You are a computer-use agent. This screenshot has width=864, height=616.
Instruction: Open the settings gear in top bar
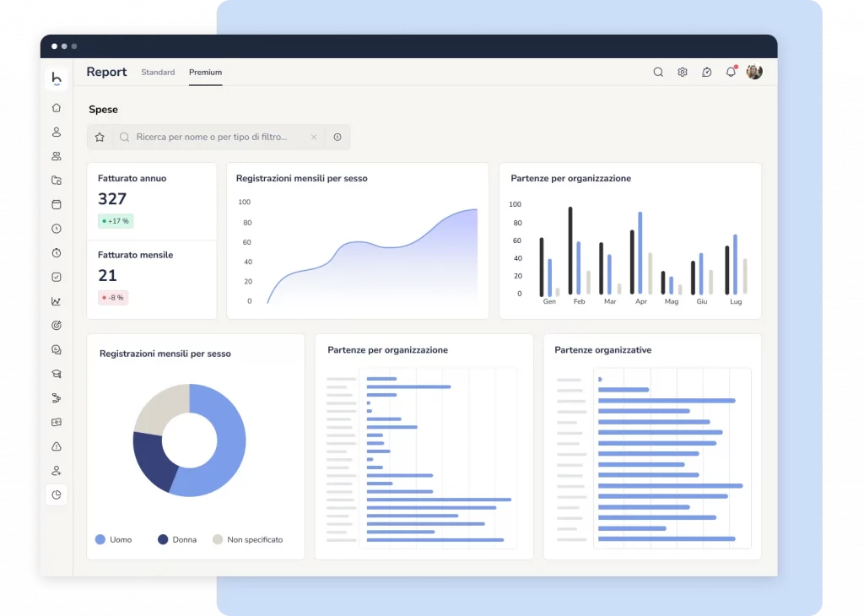683,73
